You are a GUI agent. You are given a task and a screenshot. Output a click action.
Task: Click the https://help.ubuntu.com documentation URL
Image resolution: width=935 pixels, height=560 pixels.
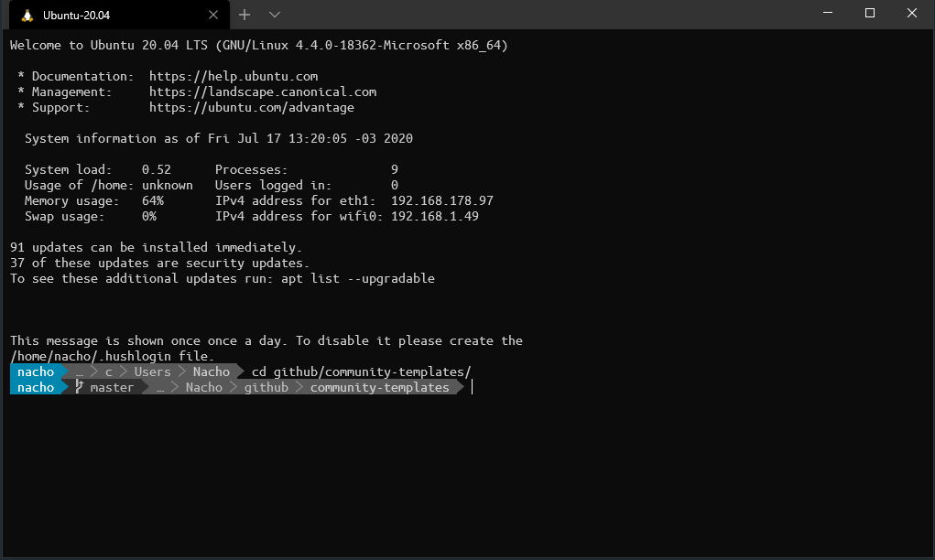tap(234, 76)
